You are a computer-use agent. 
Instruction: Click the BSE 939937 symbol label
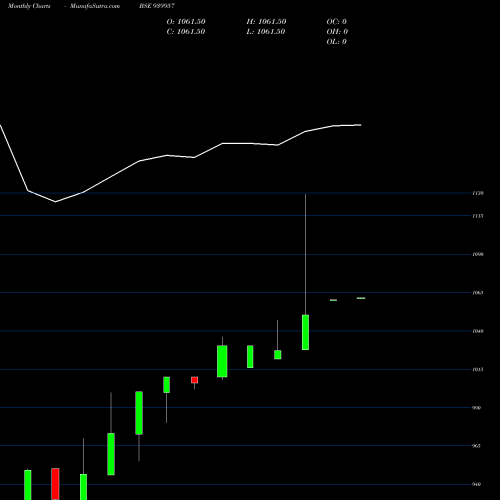coord(157,6)
